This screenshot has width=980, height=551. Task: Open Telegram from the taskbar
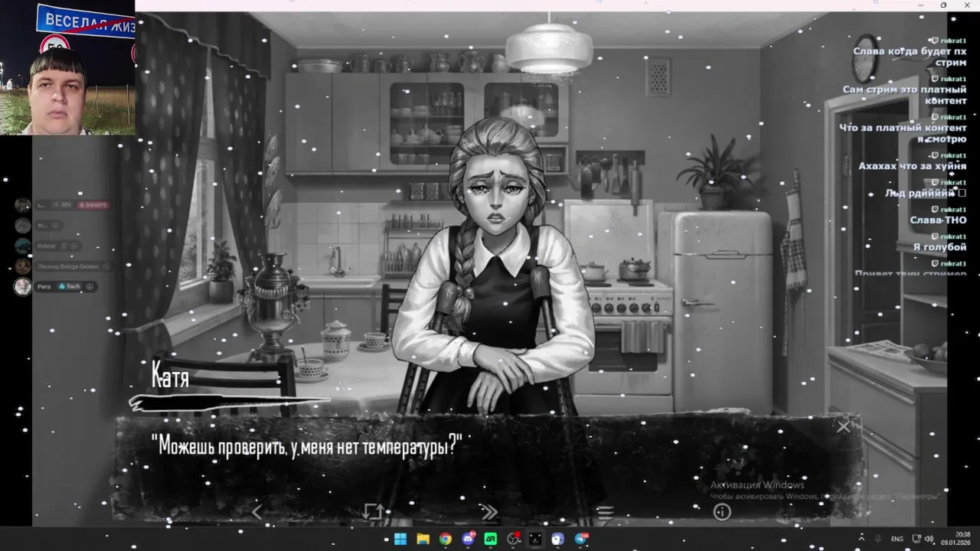pos(580,539)
